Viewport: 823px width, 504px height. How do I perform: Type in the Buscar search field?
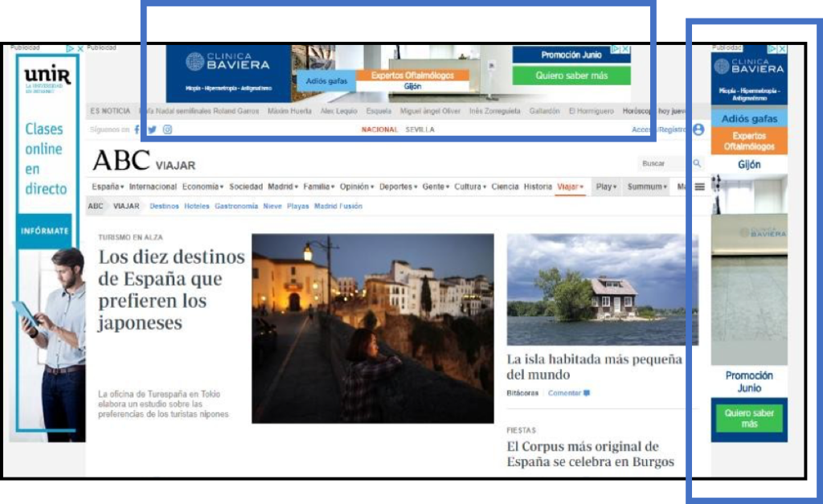pyautogui.click(x=662, y=163)
